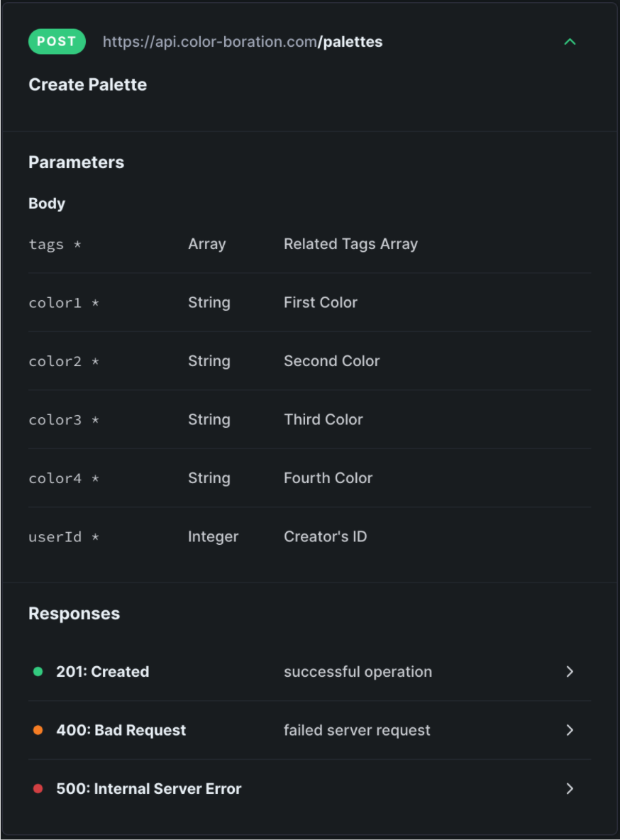
Task: Click the Create Palette heading
Action: click(88, 84)
